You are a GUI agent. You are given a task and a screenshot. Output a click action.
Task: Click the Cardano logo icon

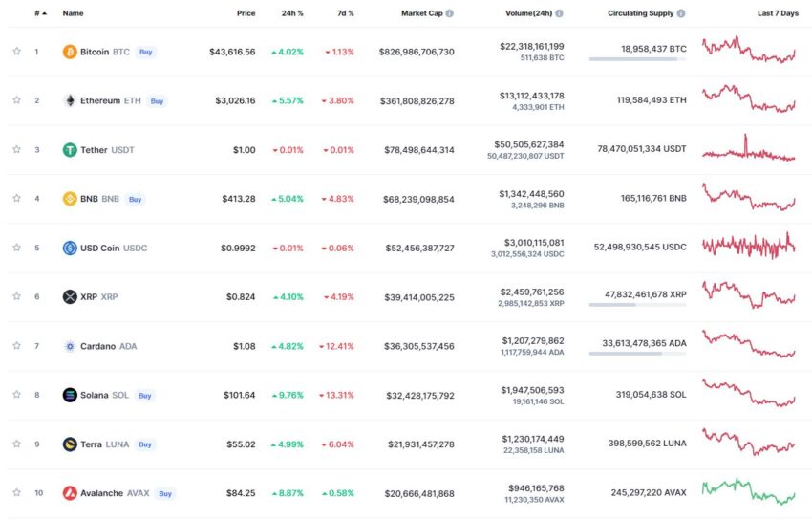point(70,346)
